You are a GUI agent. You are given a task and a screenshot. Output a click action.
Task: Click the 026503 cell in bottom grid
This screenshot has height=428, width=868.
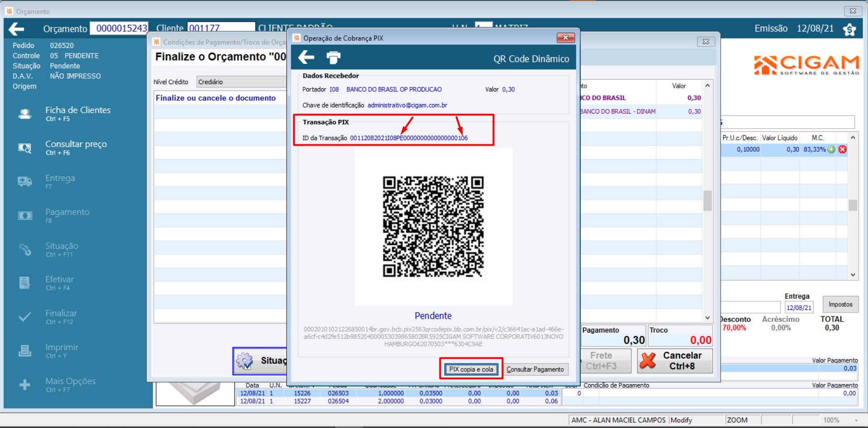coord(338,393)
